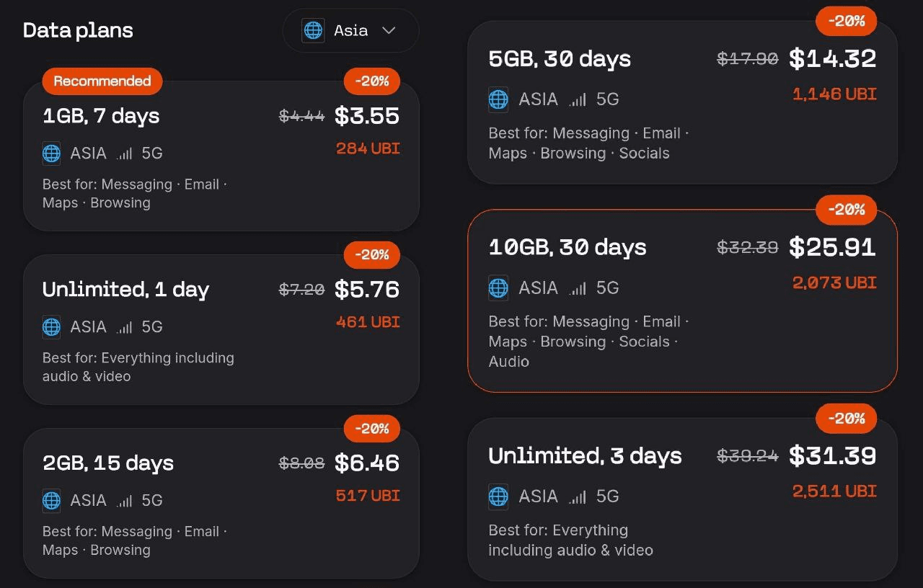Click the 461 UBI price on Unlimited, 1 day
Image resolution: width=923 pixels, height=588 pixels.
(x=368, y=322)
